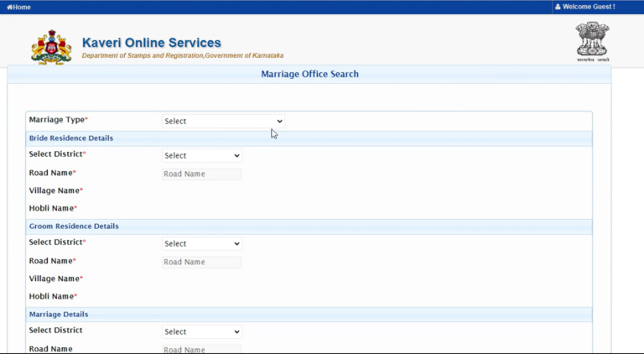Click the Marriage Office Search heading

pyautogui.click(x=309, y=74)
